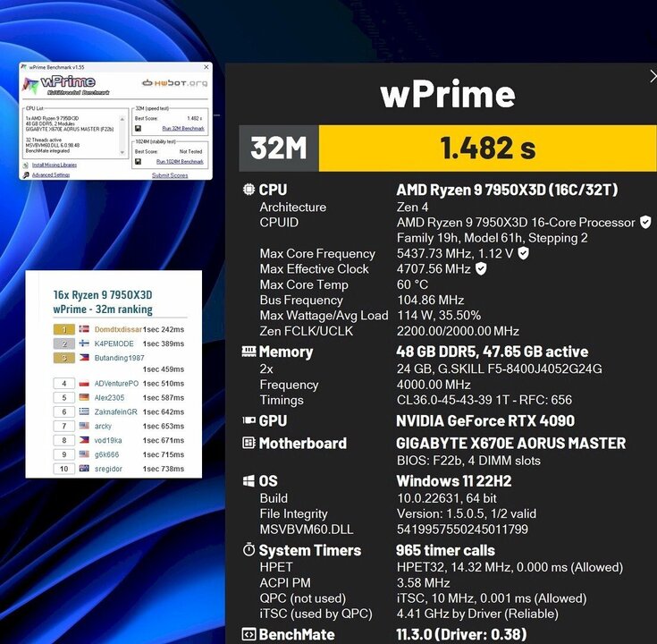Screen dimensions: 657x644
Task: Click the 1sec 242ms score
Action: 164,329
